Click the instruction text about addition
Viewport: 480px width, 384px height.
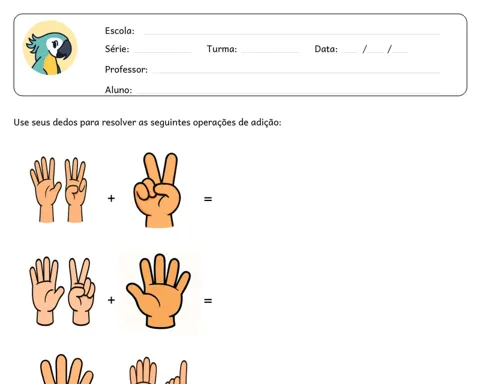click(x=147, y=123)
